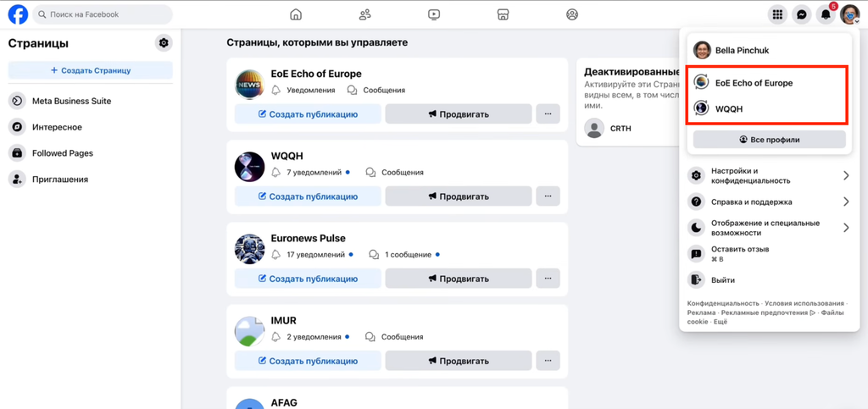Open the Messenger icon

click(802, 15)
